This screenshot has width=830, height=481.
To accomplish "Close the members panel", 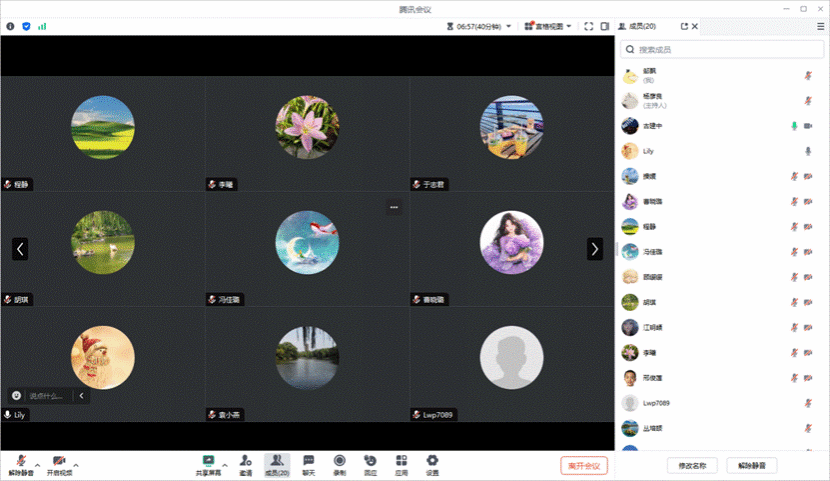I will pyautogui.click(x=695, y=26).
